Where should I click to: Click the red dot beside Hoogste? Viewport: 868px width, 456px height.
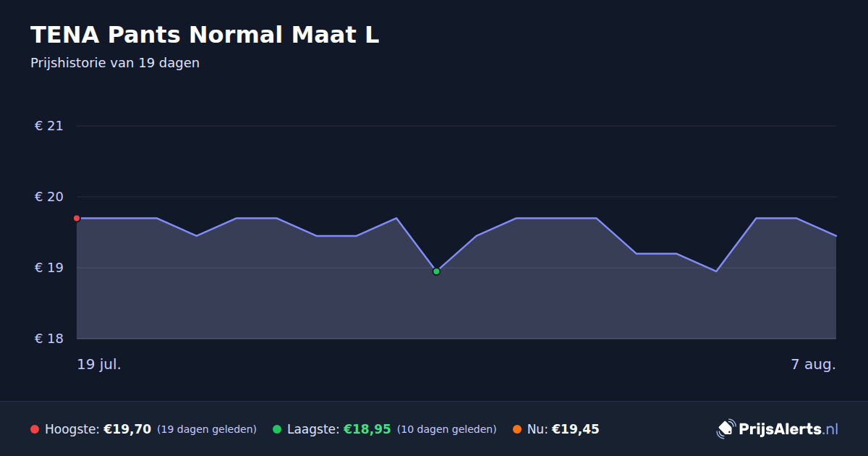tap(35, 429)
